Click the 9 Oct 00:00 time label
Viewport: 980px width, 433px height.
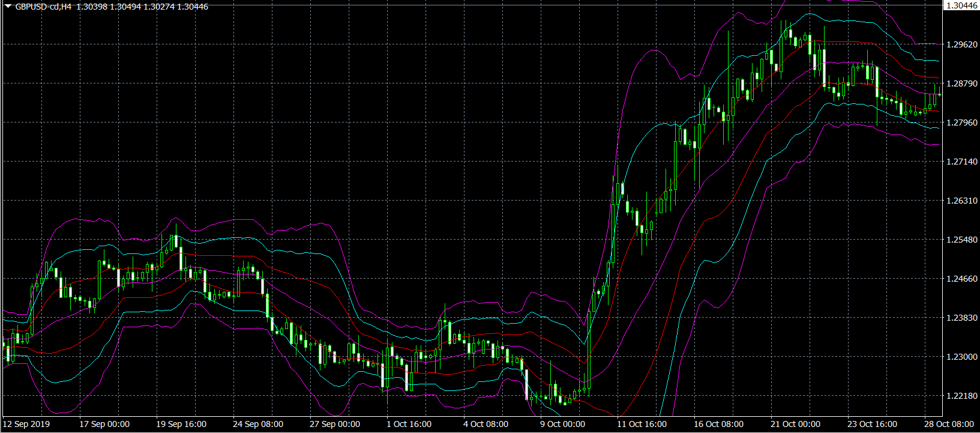(563, 424)
